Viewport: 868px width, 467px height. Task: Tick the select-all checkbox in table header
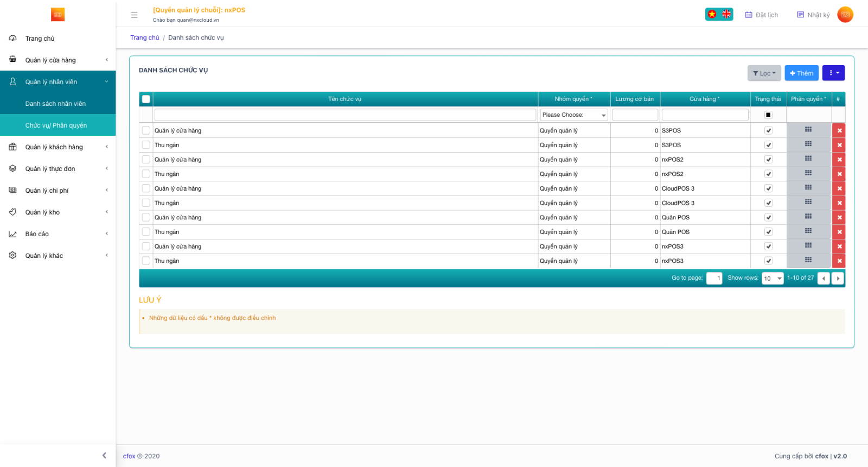pyautogui.click(x=146, y=99)
